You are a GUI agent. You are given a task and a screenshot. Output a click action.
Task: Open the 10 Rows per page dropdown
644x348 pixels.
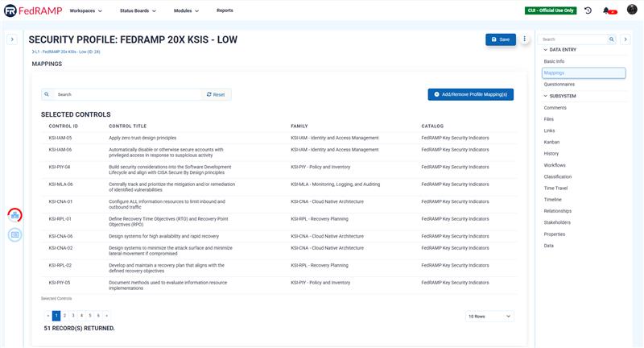pos(489,317)
